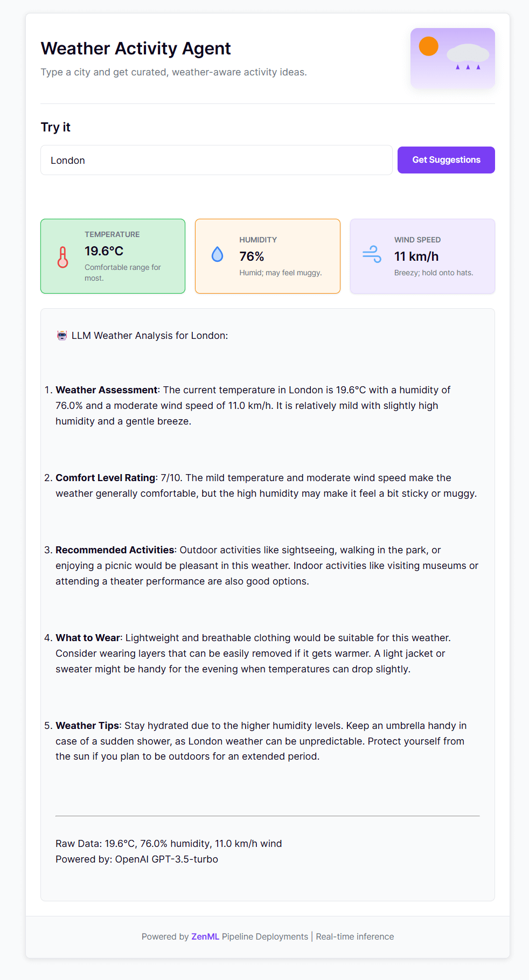
Task: Click the thermometer temperature icon
Action: click(x=63, y=257)
